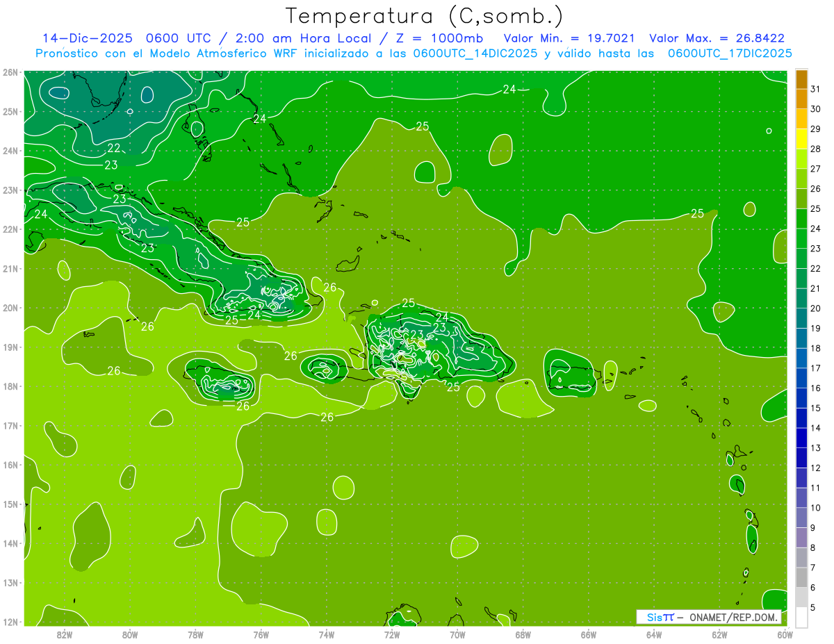Screen dimensions: 834x644
Task: Click the '28' value on the color scale
Action: coord(816,149)
